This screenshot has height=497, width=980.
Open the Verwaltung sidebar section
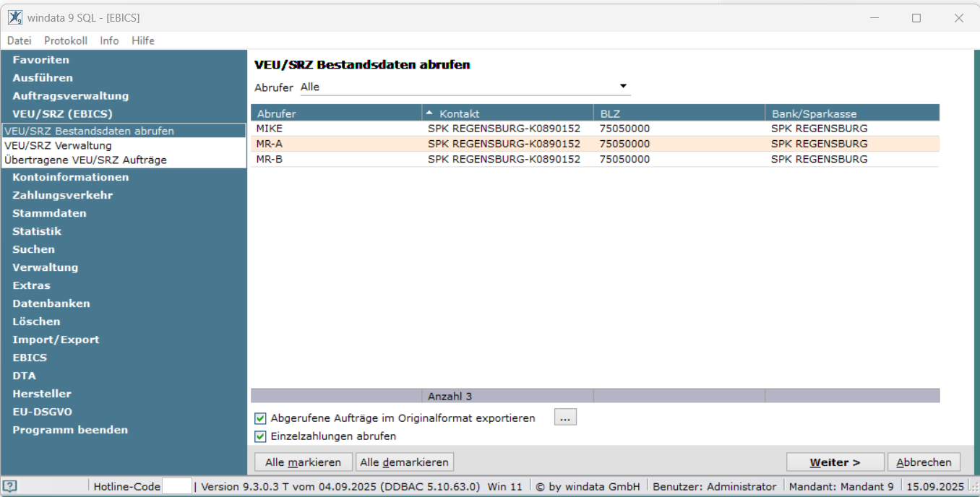(46, 267)
